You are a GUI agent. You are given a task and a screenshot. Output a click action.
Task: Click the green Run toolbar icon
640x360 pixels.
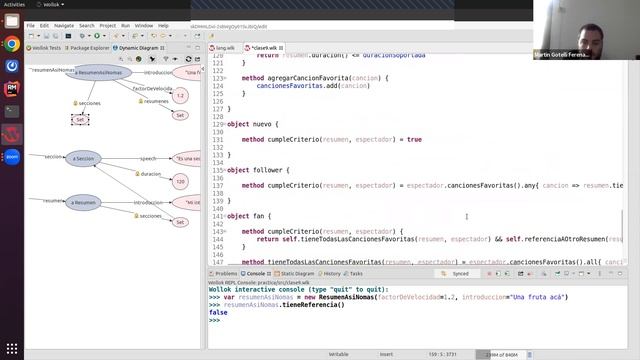point(97,36)
